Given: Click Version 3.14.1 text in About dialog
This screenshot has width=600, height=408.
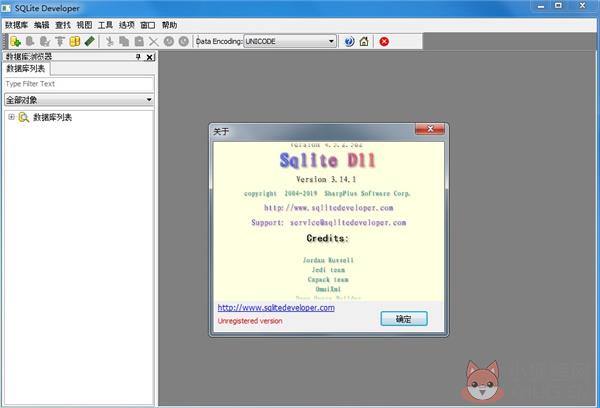Looking at the screenshot, I should coord(326,179).
